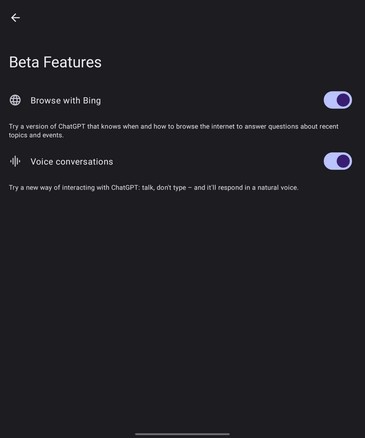The width and height of the screenshot is (365, 438).
Task: Click the talk, don't type description text
Action: point(153,188)
